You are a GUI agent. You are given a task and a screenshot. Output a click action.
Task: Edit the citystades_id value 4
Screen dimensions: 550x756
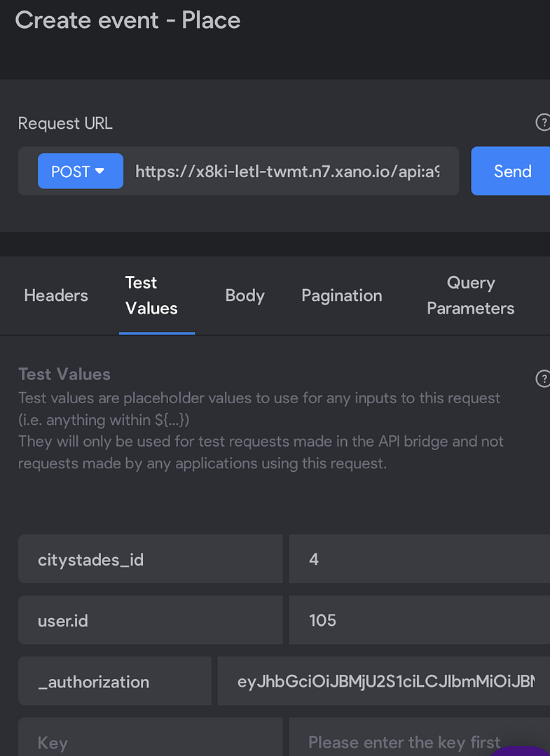coord(419,559)
